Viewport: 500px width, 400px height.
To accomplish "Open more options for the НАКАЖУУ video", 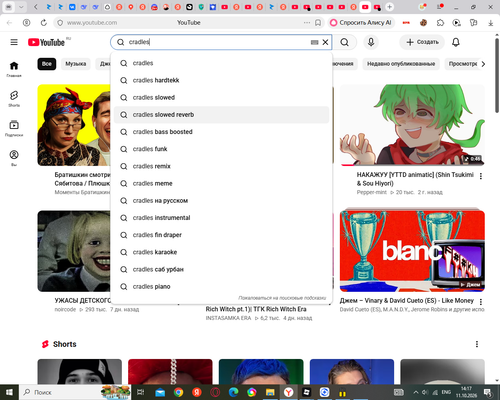I will click(x=481, y=176).
